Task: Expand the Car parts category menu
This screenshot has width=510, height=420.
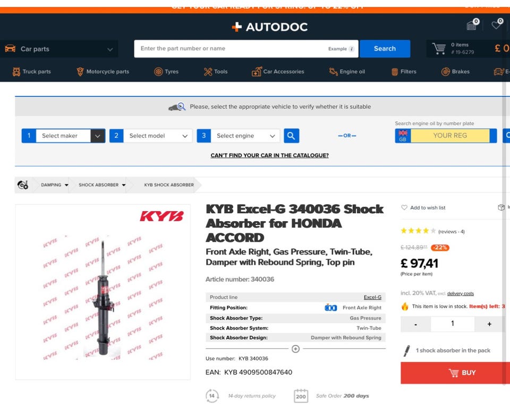Action: pos(59,49)
